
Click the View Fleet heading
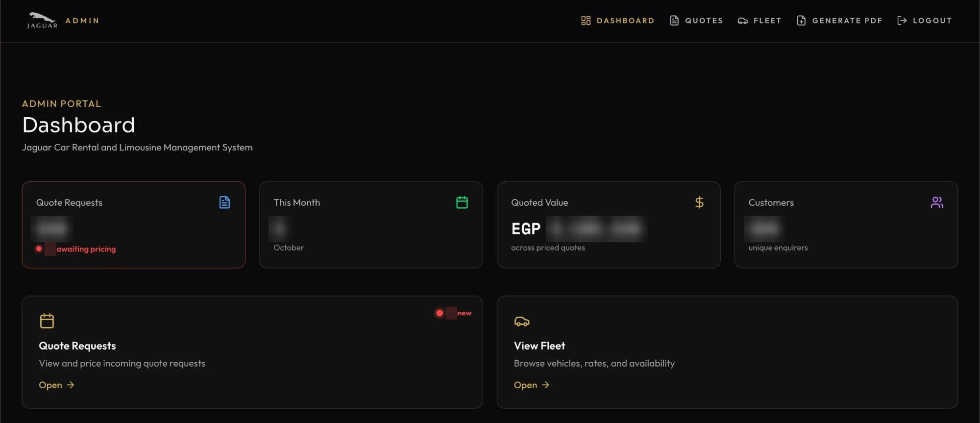coord(539,346)
